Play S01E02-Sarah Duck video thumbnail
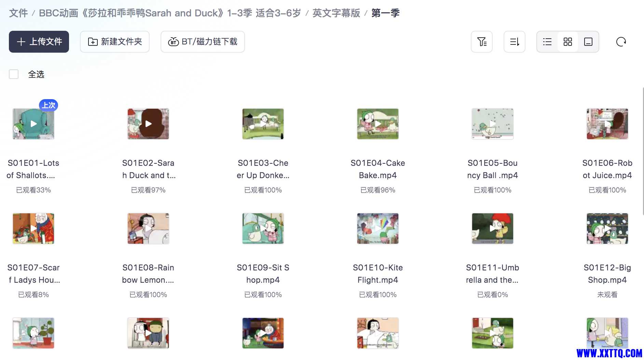The width and height of the screenshot is (644, 360). 148,124
